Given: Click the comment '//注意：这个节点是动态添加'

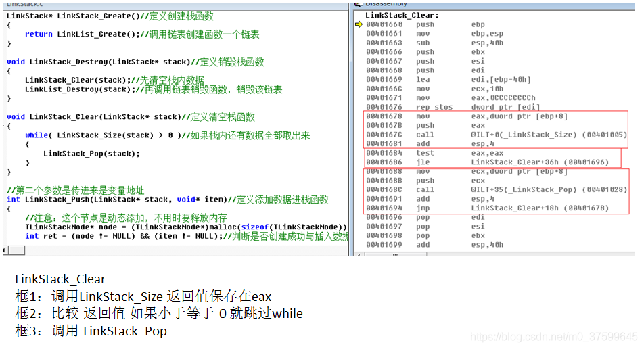Looking at the screenshot, I should pyautogui.click(x=126, y=218).
